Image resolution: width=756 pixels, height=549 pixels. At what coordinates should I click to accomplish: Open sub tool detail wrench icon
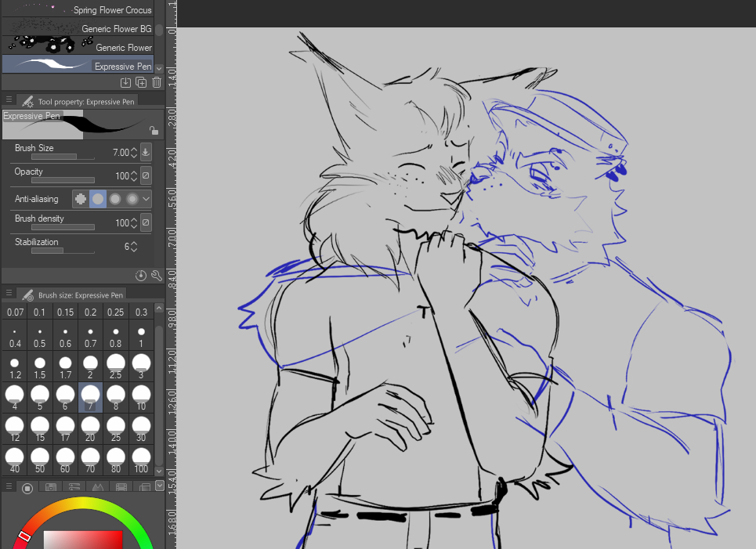(x=156, y=276)
